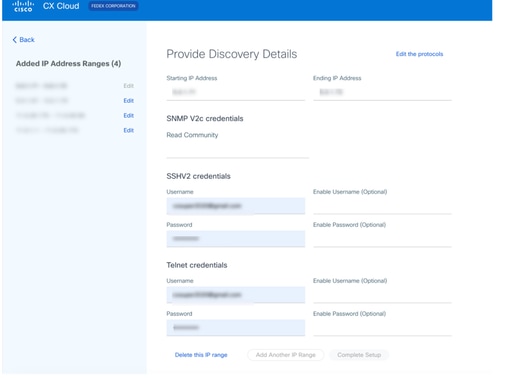The image size is (508, 378).
Task: Select the fourth added IP range entry
Action: pos(47,130)
